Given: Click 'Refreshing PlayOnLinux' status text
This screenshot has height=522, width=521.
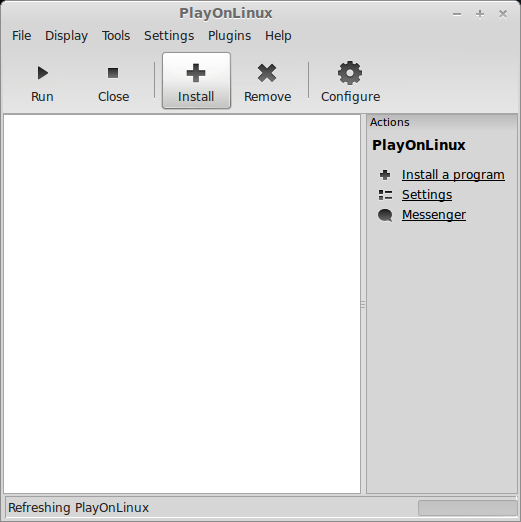Looking at the screenshot, I should [78, 508].
